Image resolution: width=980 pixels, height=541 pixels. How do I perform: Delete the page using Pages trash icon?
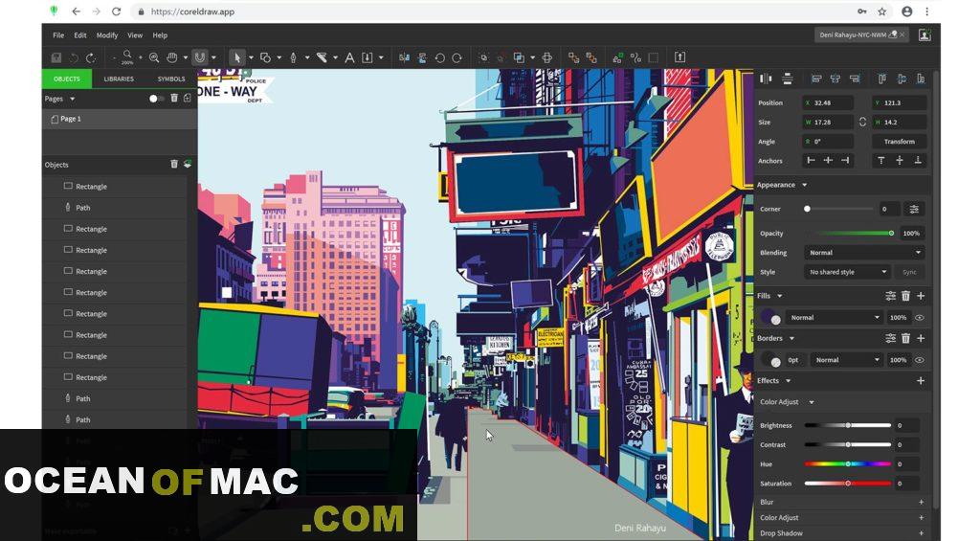click(x=174, y=99)
